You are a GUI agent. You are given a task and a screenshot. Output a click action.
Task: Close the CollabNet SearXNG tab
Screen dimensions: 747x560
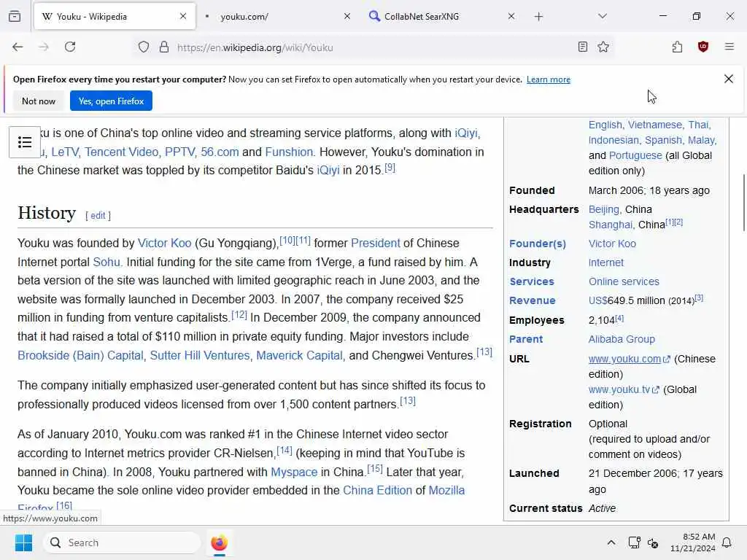pos(511,16)
